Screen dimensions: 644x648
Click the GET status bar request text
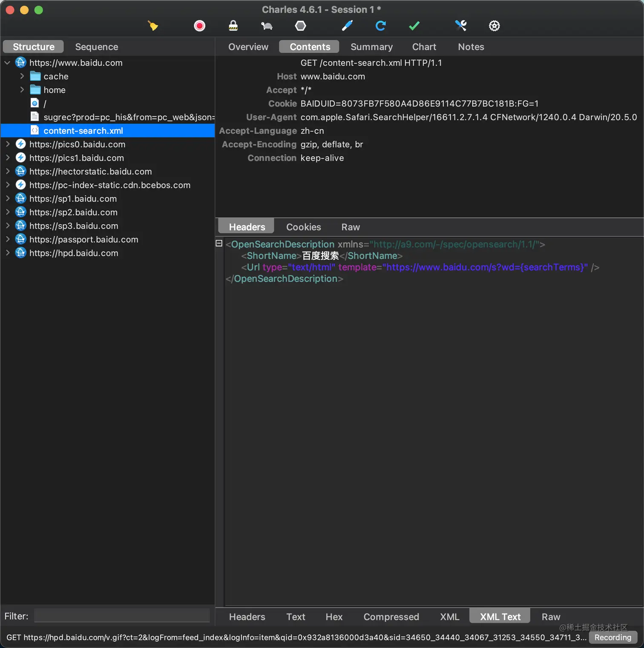click(296, 637)
